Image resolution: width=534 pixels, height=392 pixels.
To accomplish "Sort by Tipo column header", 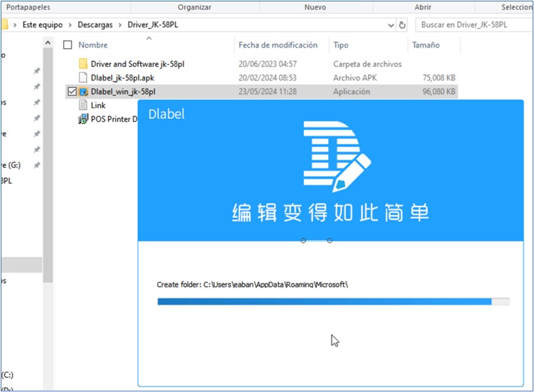I will click(341, 45).
